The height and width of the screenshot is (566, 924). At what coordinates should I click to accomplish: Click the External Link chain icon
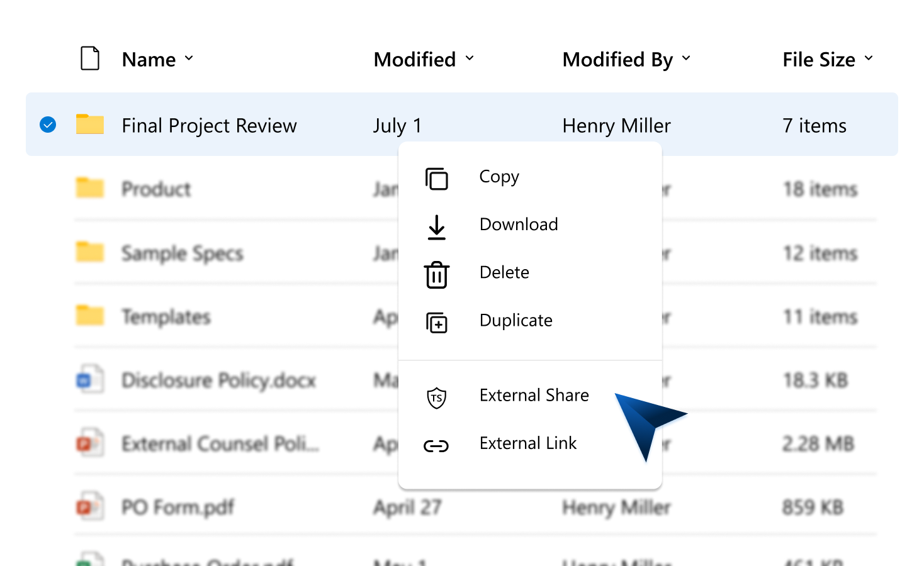[x=436, y=446]
